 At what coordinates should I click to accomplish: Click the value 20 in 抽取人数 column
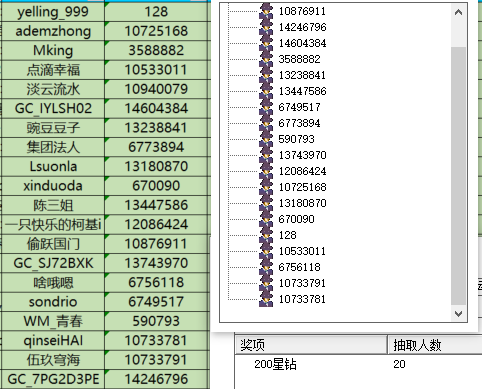click(x=399, y=364)
